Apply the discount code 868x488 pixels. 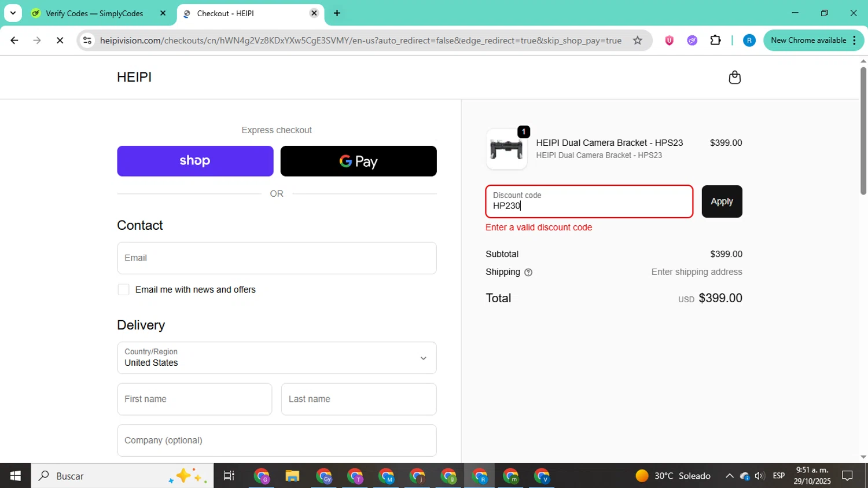coord(722,201)
